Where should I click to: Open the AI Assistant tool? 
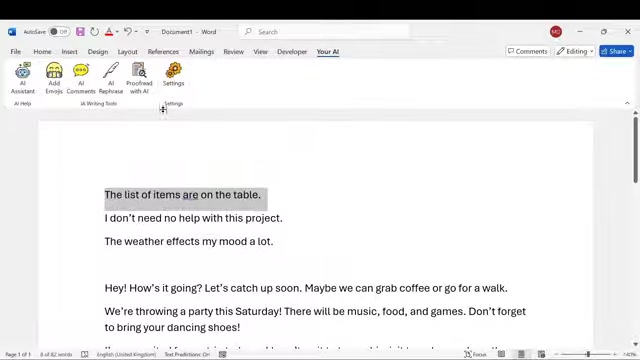pyautogui.click(x=22, y=78)
